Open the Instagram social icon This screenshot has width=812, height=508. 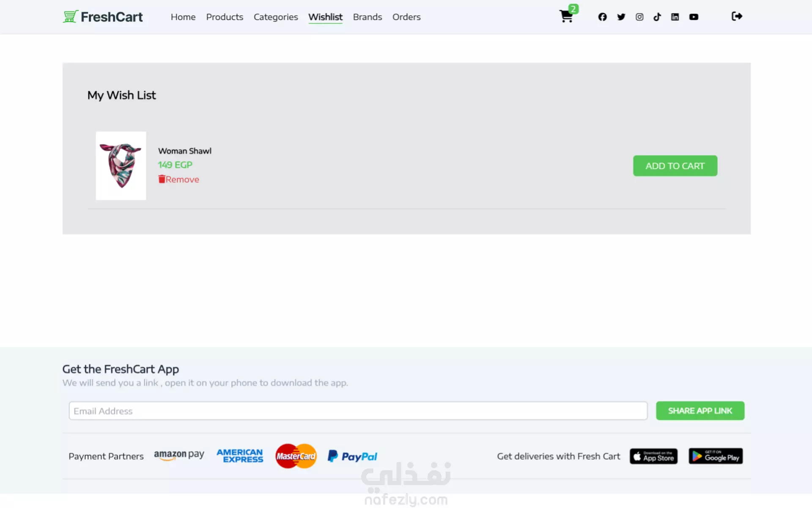tap(639, 17)
